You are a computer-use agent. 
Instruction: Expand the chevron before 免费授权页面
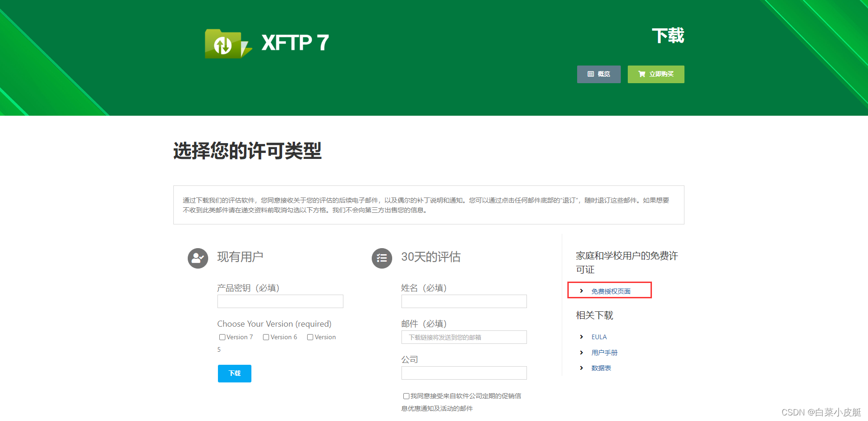581,290
